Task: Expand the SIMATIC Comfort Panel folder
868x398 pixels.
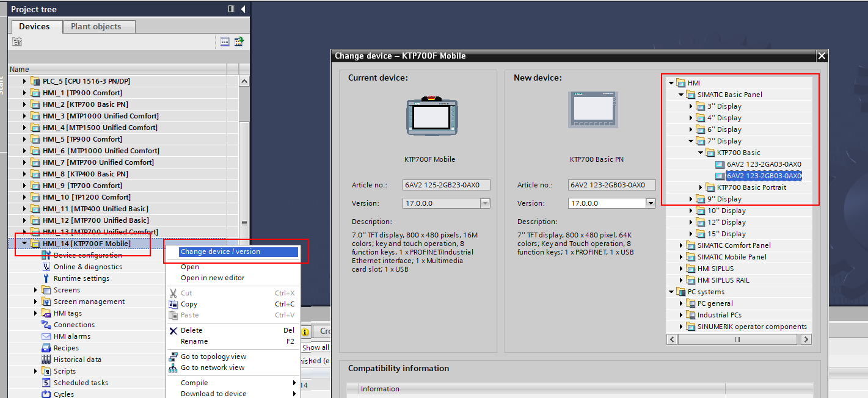Action: tap(682, 245)
